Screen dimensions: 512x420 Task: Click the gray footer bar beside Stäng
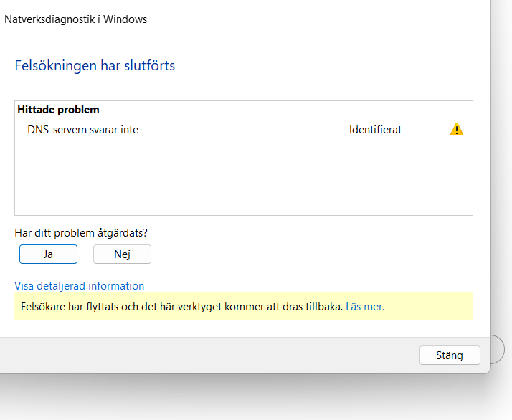pyautogui.click(x=209, y=355)
